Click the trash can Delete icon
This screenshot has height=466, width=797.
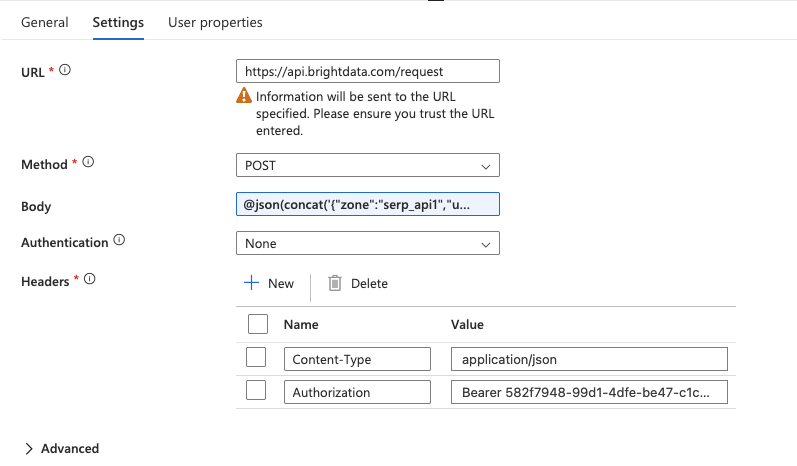coord(335,283)
